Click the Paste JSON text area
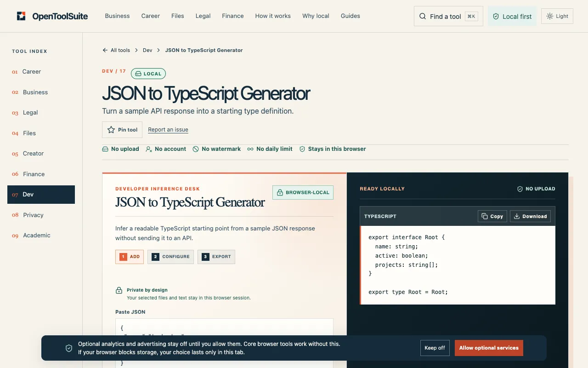This screenshot has width=588, height=368. coord(224,343)
